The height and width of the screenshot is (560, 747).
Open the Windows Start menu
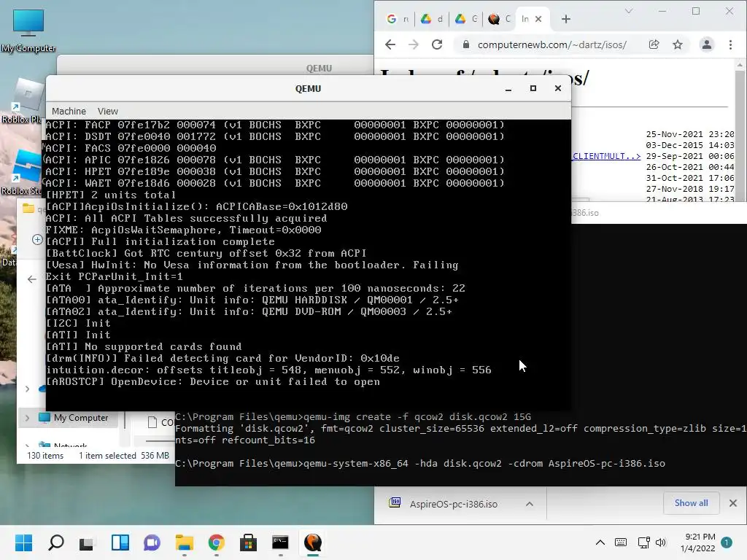24,542
